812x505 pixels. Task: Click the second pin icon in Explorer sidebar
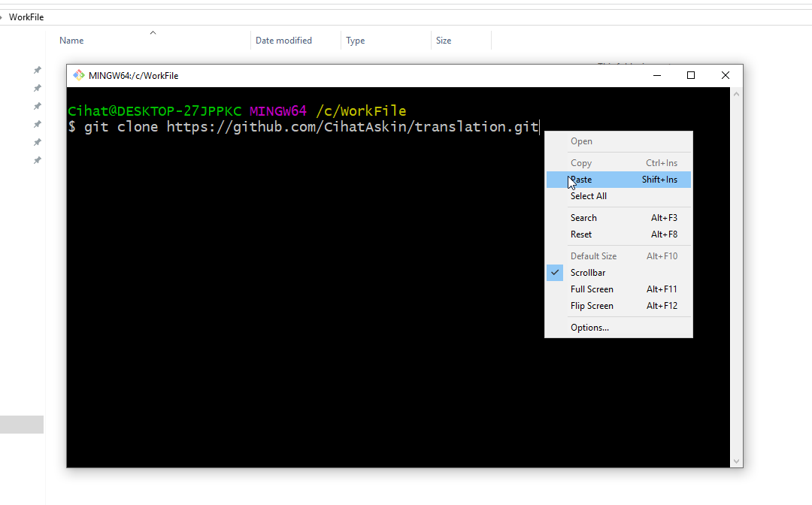coord(38,88)
